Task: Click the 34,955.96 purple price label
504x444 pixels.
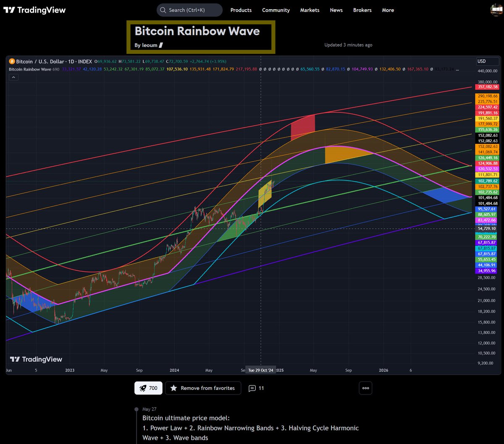Action: tap(488, 271)
